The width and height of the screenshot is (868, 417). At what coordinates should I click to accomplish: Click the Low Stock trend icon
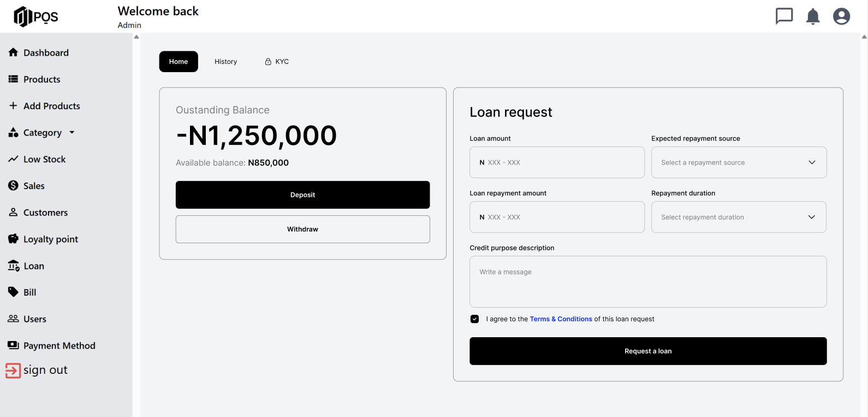click(x=13, y=159)
